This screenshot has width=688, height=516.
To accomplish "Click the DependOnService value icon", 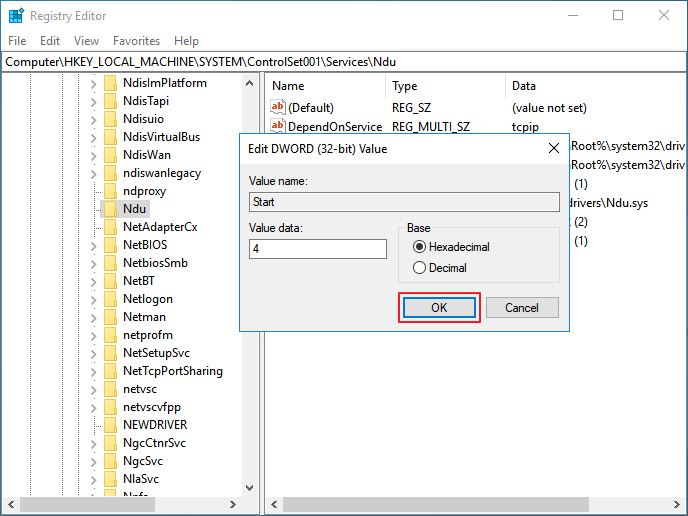I will pos(278,126).
